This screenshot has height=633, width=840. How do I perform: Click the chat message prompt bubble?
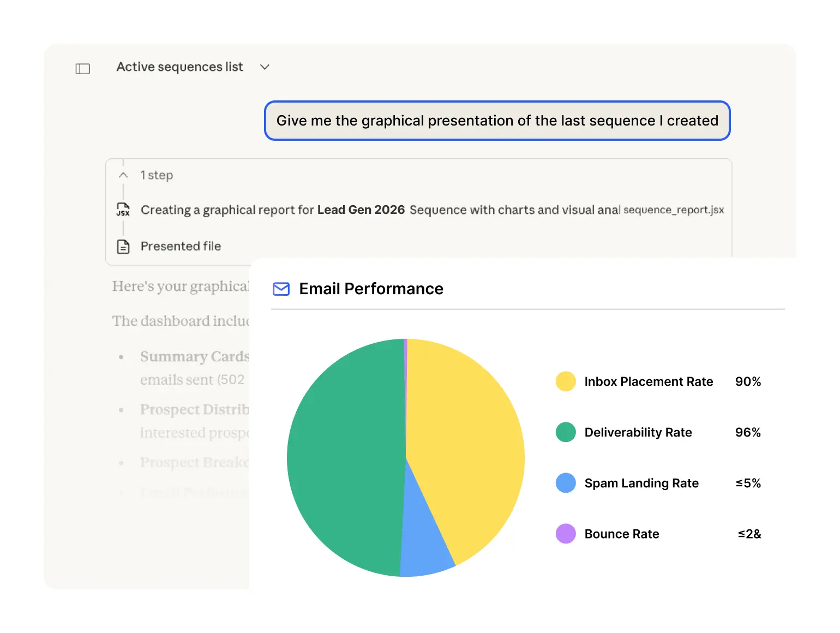497,121
